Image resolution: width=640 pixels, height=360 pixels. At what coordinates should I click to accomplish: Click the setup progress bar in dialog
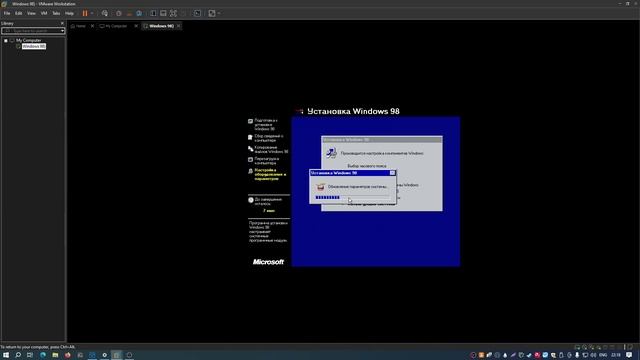click(x=352, y=198)
